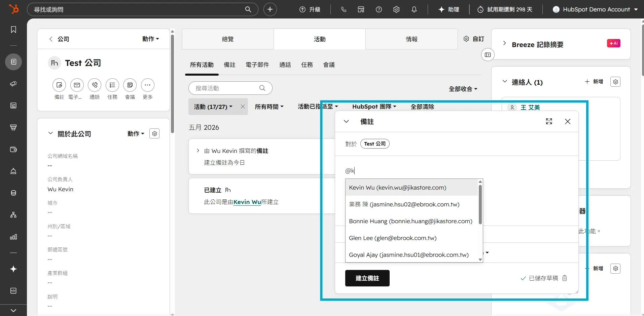The height and width of the screenshot is (316, 644).
Task: Select the 備註 activity sub-tab
Action: [x=230, y=65]
